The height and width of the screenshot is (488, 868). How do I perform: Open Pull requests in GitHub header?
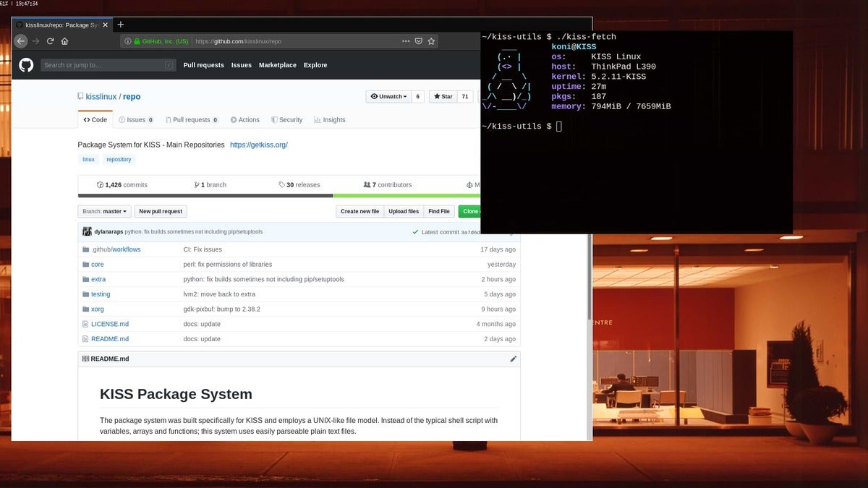(204, 65)
